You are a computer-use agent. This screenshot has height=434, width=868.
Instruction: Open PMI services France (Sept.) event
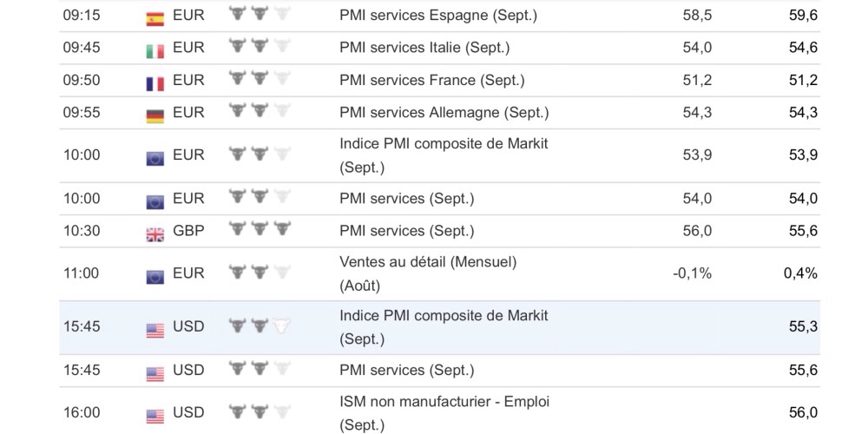pos(432,80)
